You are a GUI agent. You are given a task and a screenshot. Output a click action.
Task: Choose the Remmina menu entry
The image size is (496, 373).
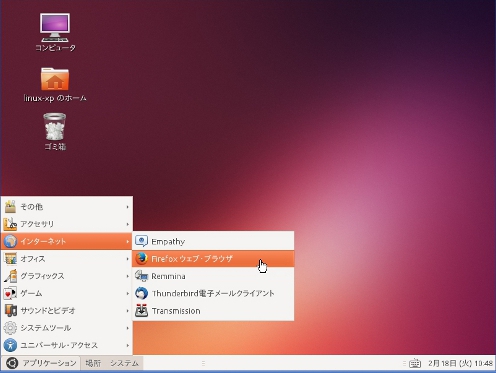tap(213, 276)
